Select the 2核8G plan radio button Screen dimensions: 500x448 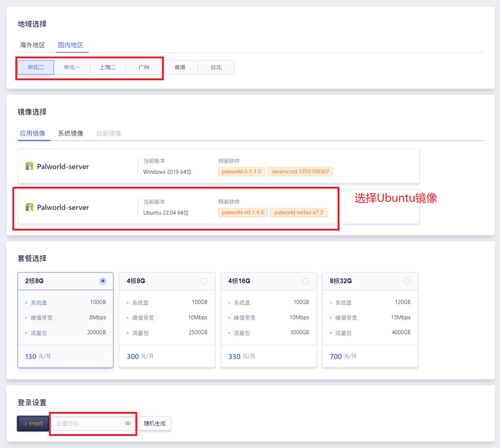click(103, 281)
